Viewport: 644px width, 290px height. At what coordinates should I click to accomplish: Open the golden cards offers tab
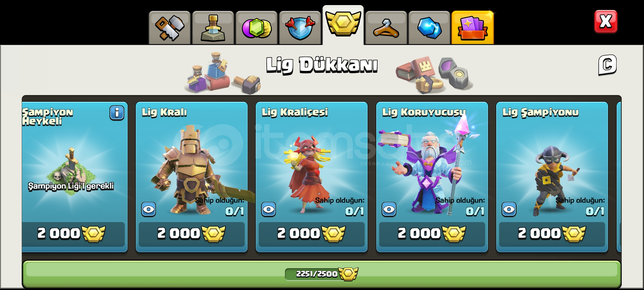[x=473, y=28]
